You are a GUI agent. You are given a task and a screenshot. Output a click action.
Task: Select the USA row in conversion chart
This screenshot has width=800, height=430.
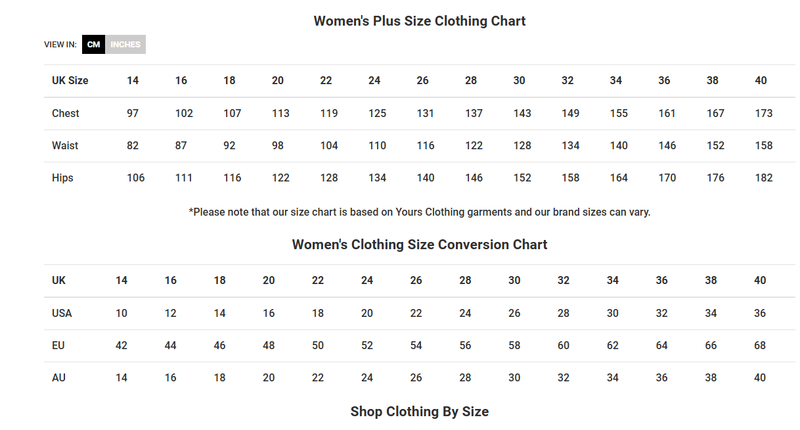point(419,313)
